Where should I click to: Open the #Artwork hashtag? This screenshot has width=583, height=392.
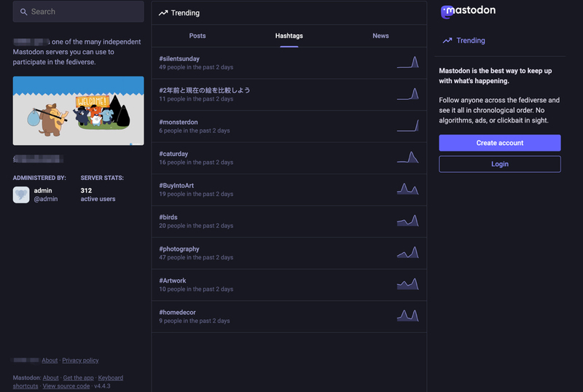[x=173, y=281]
